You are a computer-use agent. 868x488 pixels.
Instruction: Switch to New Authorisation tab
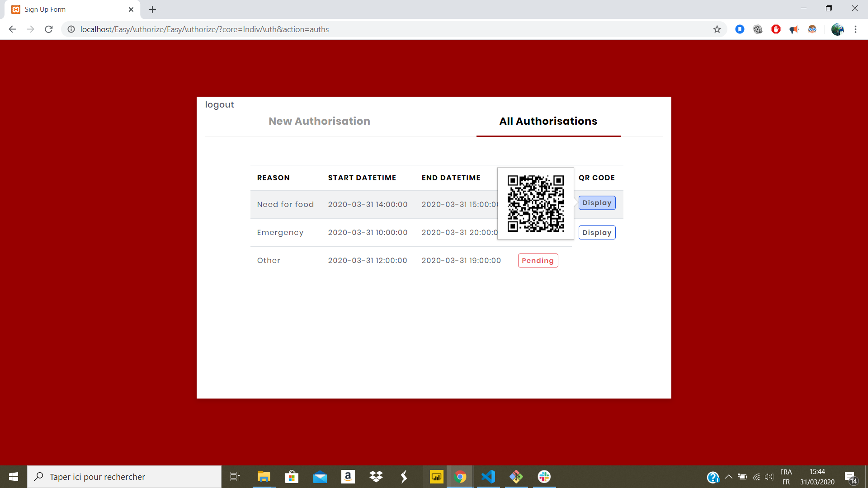click(319, 121)
